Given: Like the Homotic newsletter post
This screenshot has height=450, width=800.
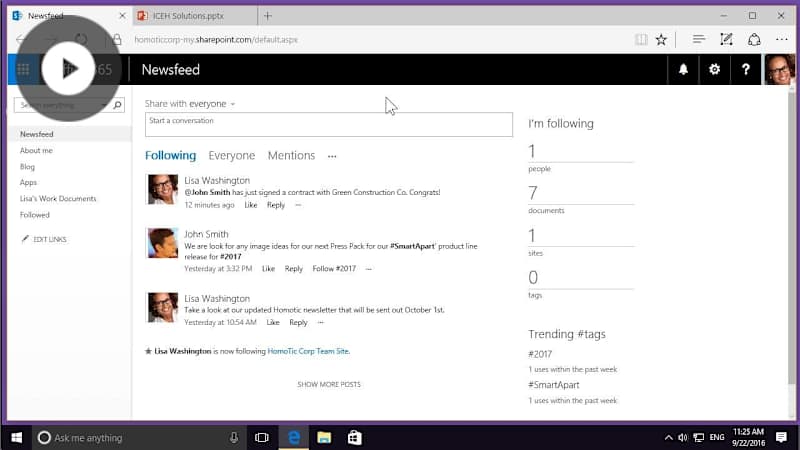Looking at the screenshot, I should tap(273, 322).
